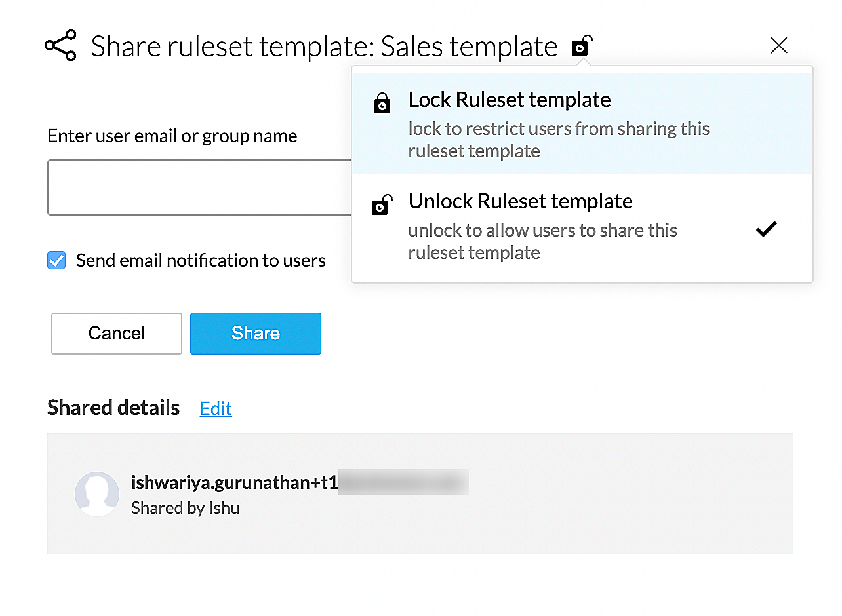Click the checkmark on the Unlock option
This screenshot has width=842, height=616.
click(766, 229)
